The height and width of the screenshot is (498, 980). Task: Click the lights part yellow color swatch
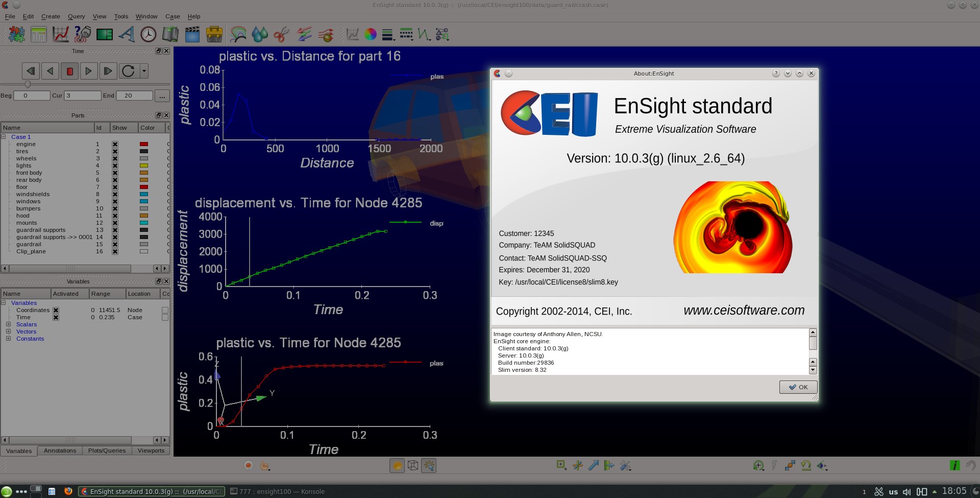pos(144,166)
